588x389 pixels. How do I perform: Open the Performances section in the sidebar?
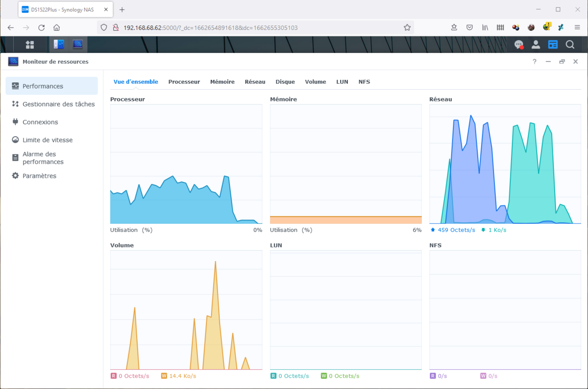pos(51,86)
